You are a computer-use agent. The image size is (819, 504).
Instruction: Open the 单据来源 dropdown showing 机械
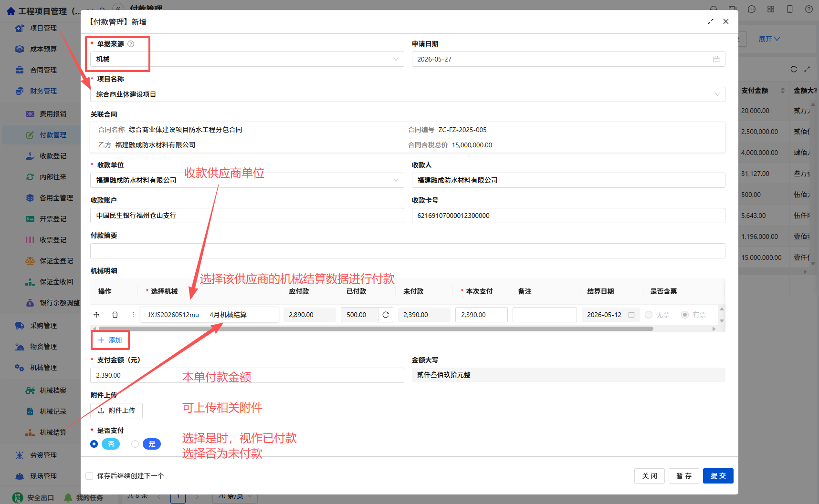pyautogui.click(x=247, y=59)
